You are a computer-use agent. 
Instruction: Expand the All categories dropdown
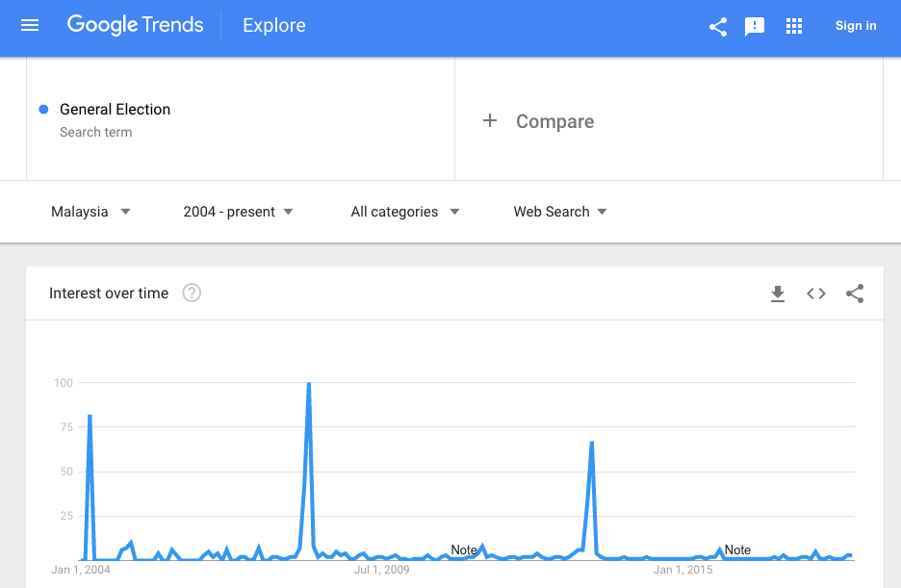click(405, 212)
